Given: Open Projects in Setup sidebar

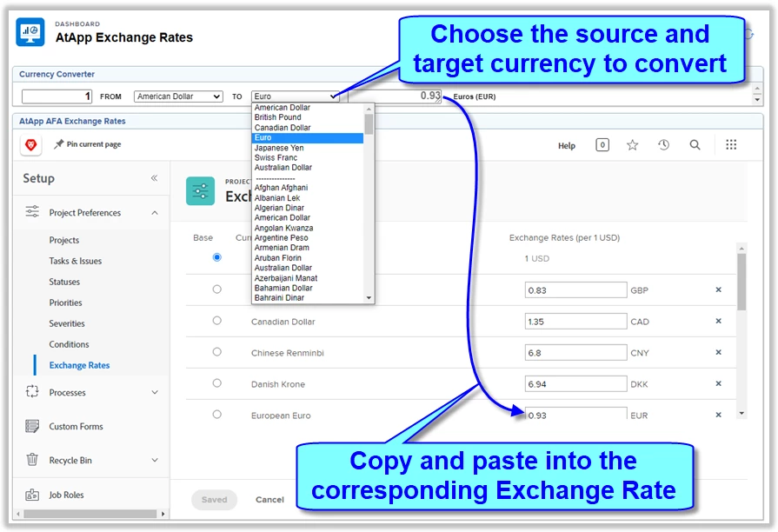Looking at the screenshot, I should [64, 240].
